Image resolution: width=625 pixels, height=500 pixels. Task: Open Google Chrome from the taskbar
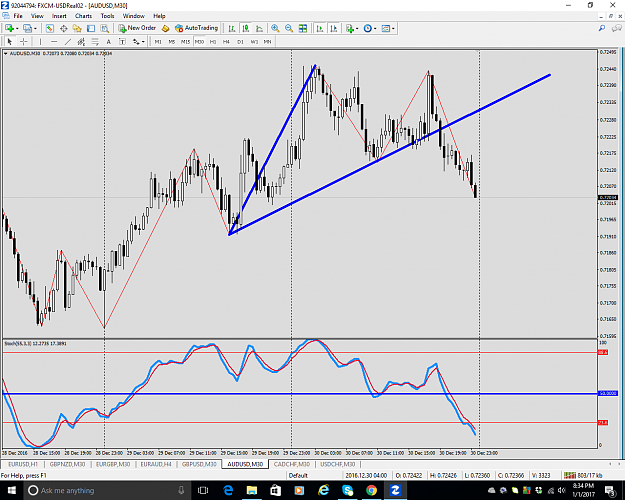(x=371, y=490)
